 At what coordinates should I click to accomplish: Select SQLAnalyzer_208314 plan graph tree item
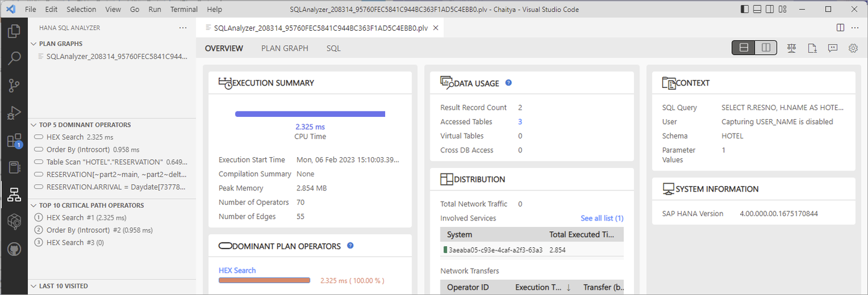(x=113, y=56)
